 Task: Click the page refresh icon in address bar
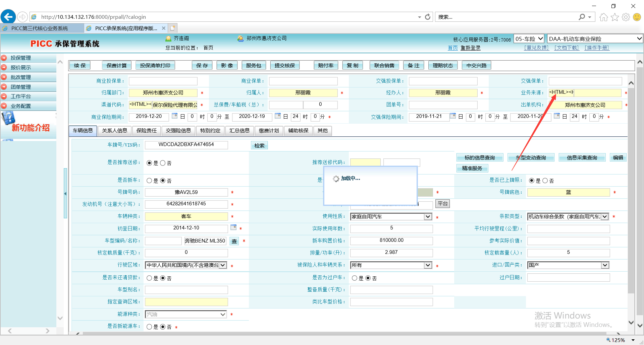[428, 17]
